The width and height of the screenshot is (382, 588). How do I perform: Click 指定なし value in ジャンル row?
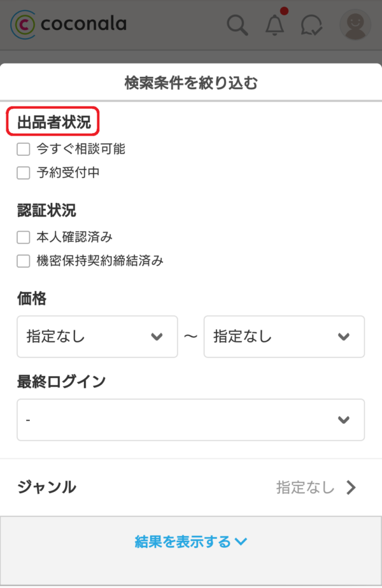(305, 487)
